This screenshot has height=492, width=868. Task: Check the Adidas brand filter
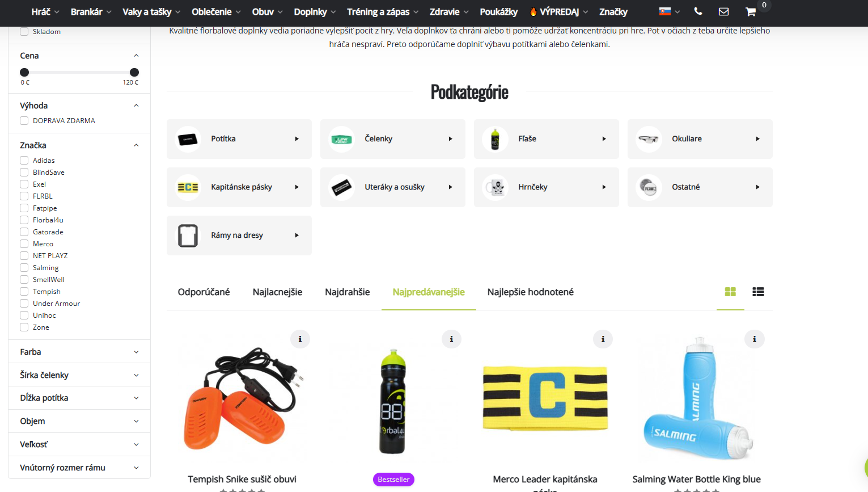tap(24, 161)
